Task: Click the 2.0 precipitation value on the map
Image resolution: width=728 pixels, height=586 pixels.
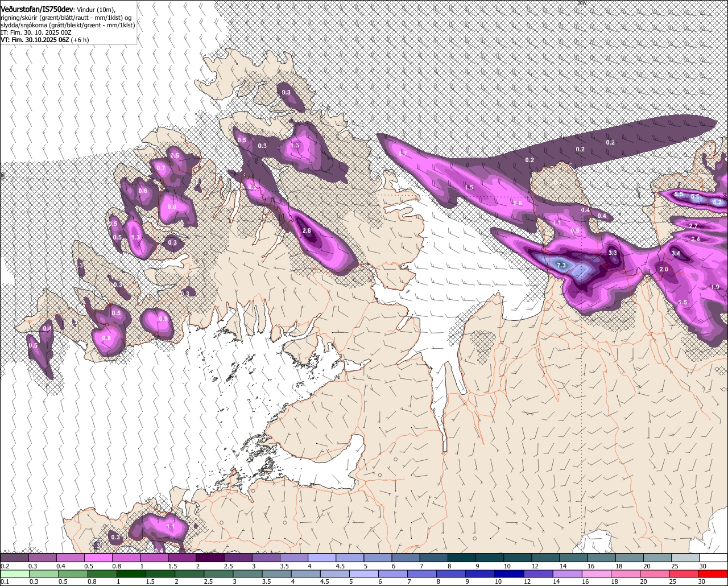Action: click(664, 269)
